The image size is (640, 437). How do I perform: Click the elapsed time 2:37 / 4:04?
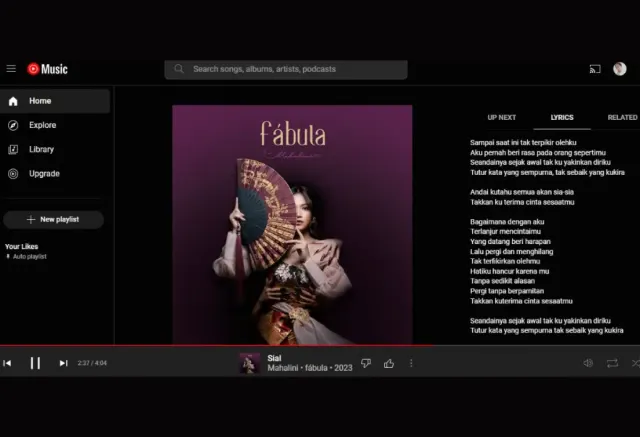[x=92, y=363]
